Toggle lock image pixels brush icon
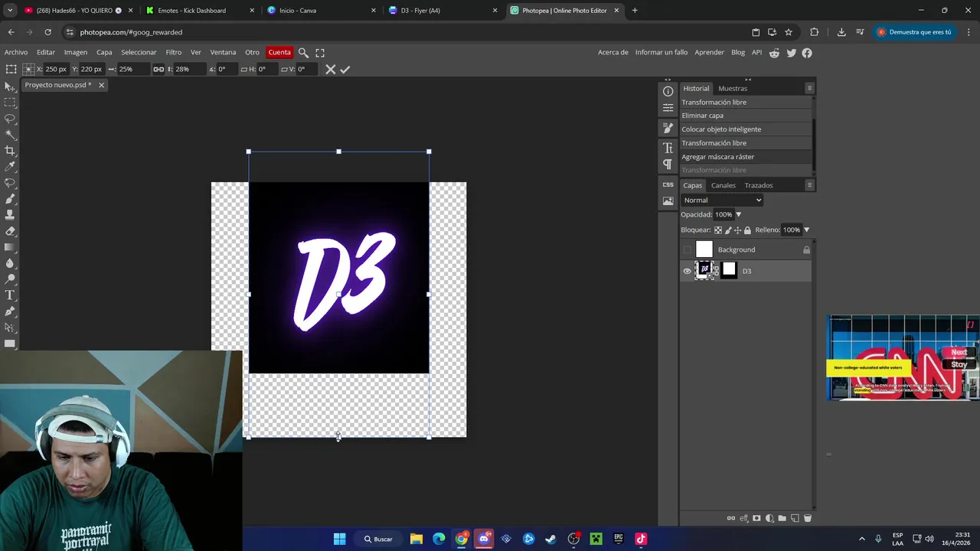980x551 pixels. click(728, 230)
